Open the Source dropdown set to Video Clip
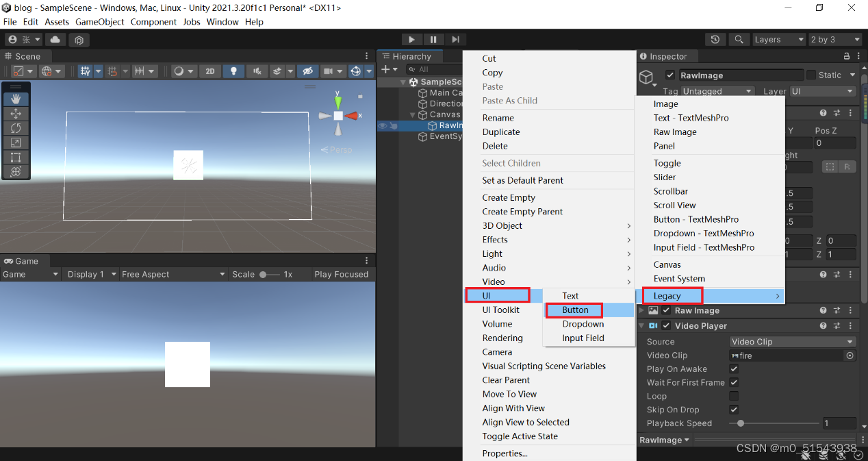Viewport: 868px width, 461px height. point(791,341)
